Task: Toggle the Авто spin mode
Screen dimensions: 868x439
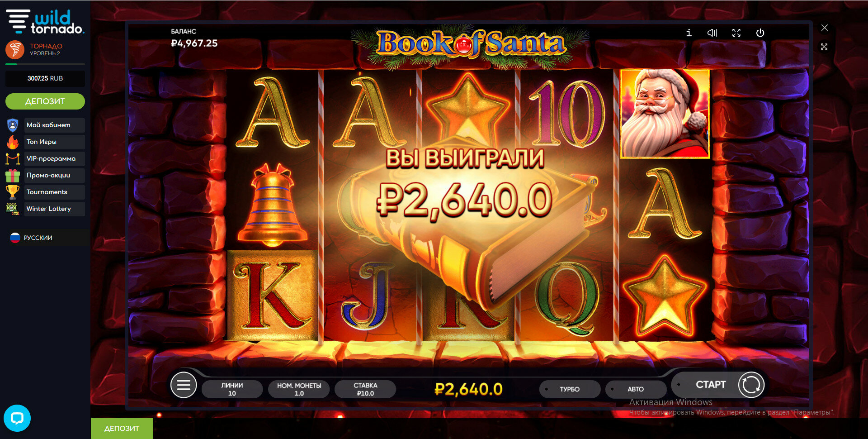Action: (636, 389)
